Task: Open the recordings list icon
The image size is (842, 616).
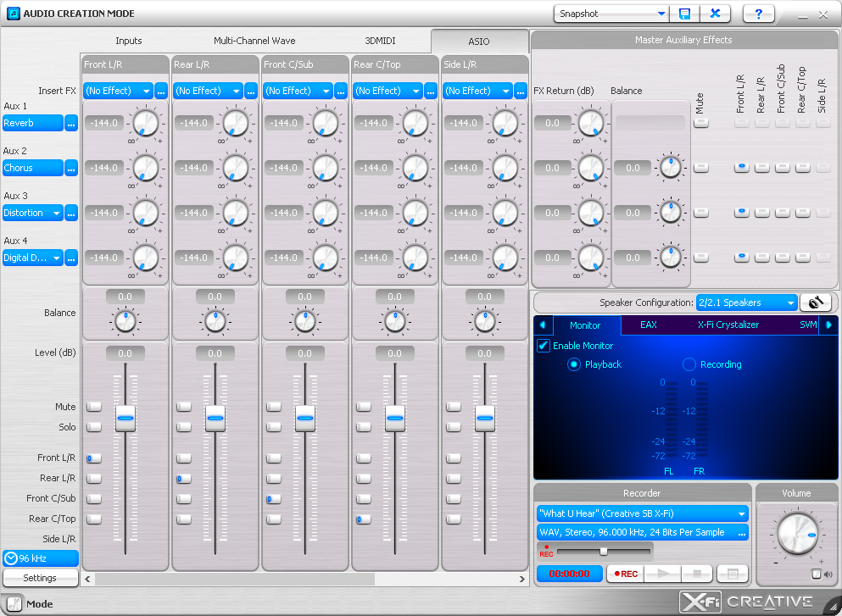Action: click(733, 574)
